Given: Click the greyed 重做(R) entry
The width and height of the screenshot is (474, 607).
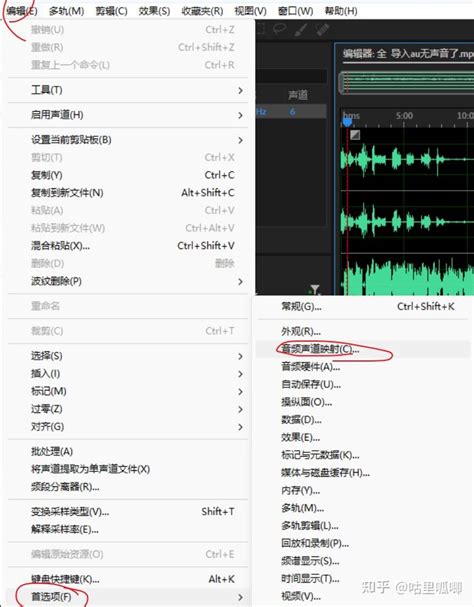Looking at the screenshot, I should pyautogui.click(x=128, y=47).
